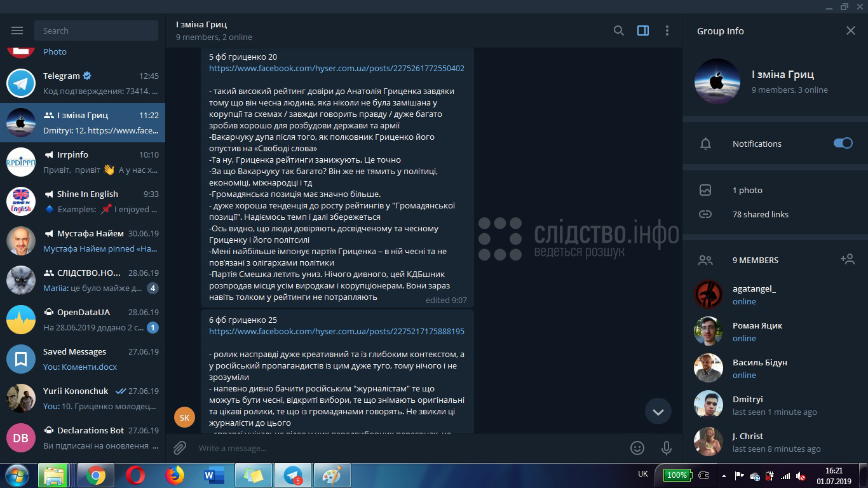Image resolution: width=868 pixels, height=488 pixels.
Task: Close the Group Info panel
Action: (851, 30)
